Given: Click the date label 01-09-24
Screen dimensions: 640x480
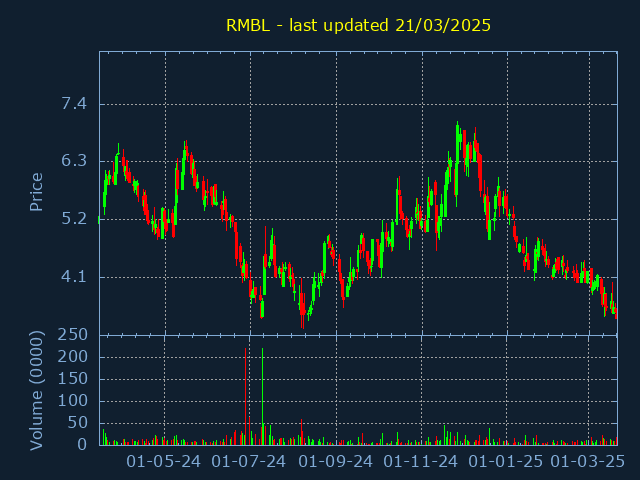Looking at the screenshot, I should point(336,462).
